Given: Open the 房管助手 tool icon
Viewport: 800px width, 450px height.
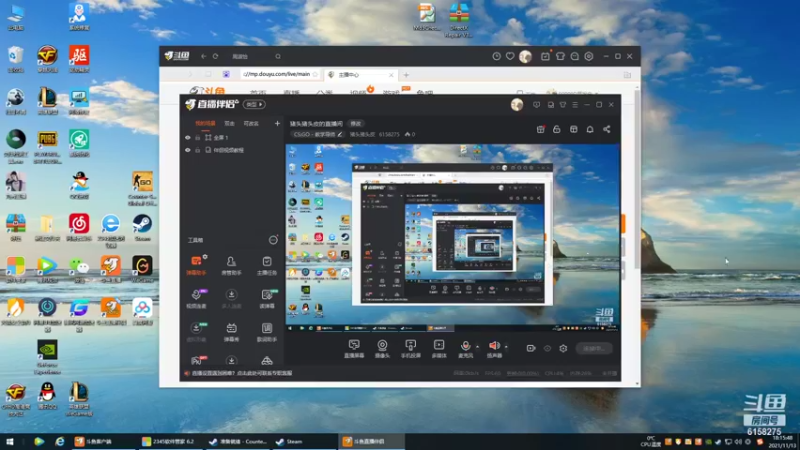Looking at the screenshot, I should [231, 265].
